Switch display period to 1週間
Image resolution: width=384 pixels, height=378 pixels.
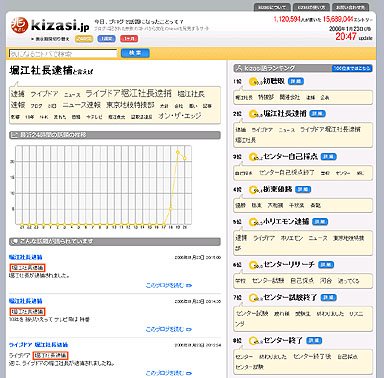106,39
